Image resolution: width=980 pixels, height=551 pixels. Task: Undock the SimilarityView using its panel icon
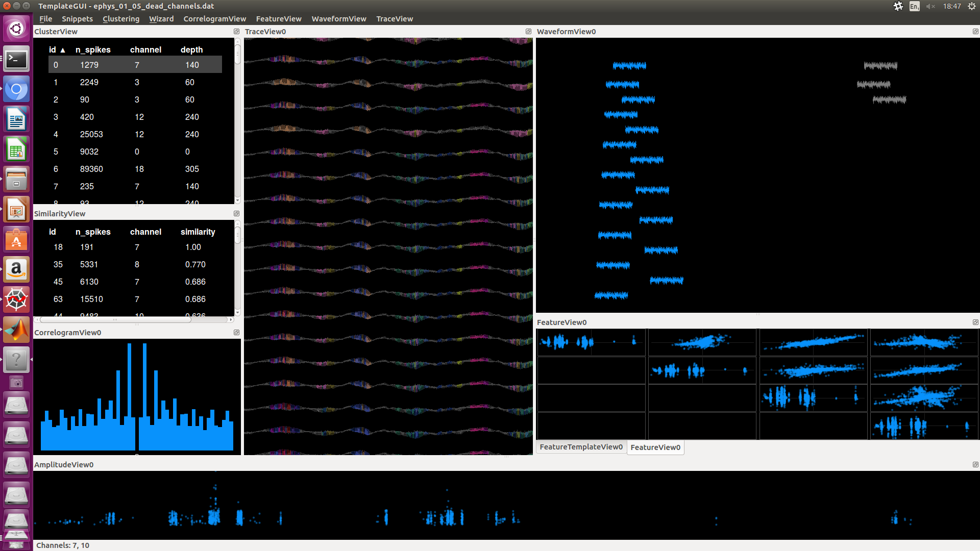(x=236, y=213)
